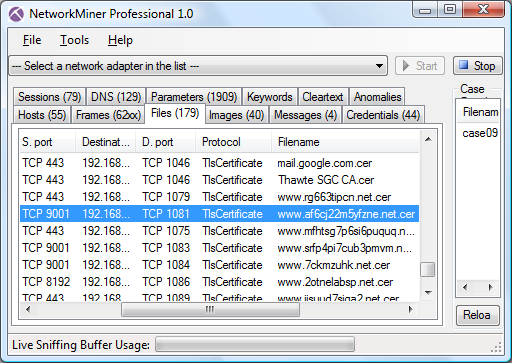
Task: Minimize the NetworkMiner window
Action: [x=425, y=9]
